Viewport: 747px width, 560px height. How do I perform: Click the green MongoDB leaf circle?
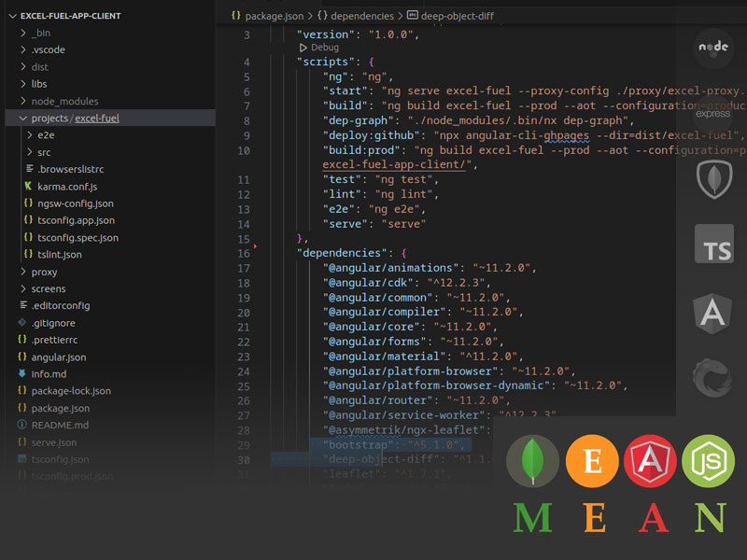533,461
